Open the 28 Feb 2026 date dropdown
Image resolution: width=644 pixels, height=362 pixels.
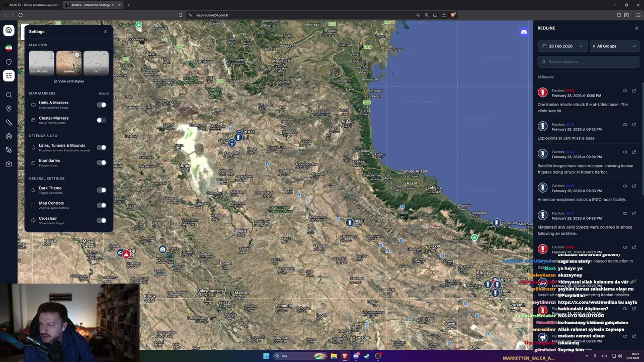pyautogui.click(x=562, y=46)
